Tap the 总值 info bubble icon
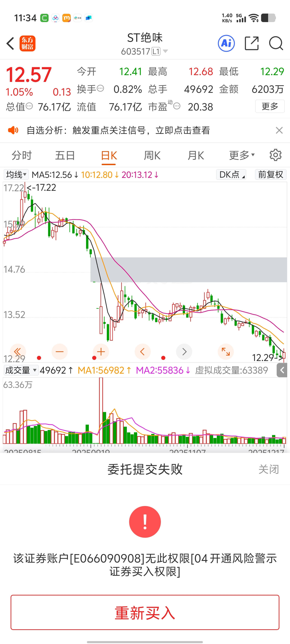 [x=29, y=106]
